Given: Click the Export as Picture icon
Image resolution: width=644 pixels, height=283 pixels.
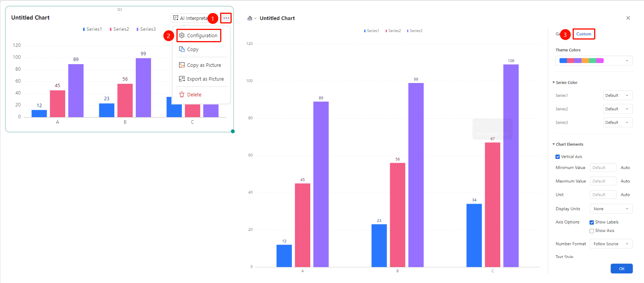Looking at the screenshot, I should pyautogui.click(x=182, y=79).
